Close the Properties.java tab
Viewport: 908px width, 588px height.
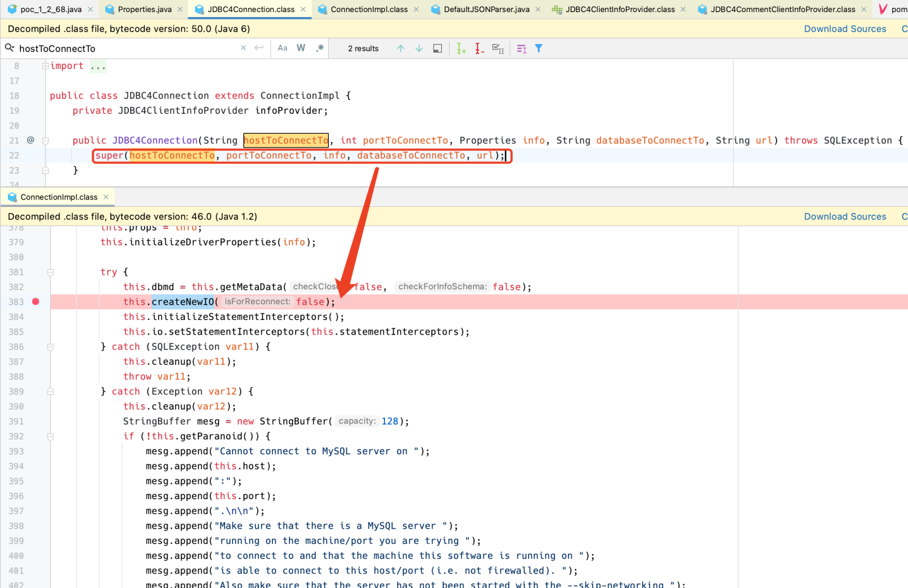tap(180, 9)
